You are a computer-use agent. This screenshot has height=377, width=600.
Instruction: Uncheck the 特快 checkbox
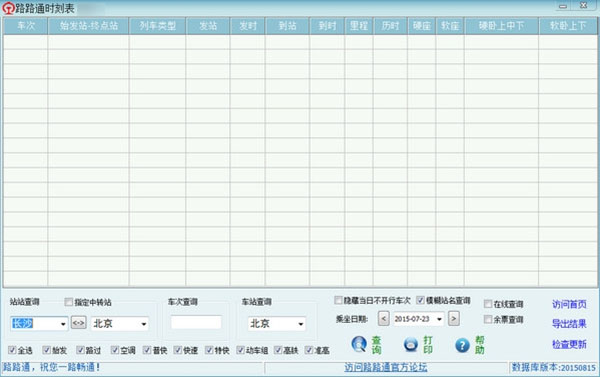[209, 350]
